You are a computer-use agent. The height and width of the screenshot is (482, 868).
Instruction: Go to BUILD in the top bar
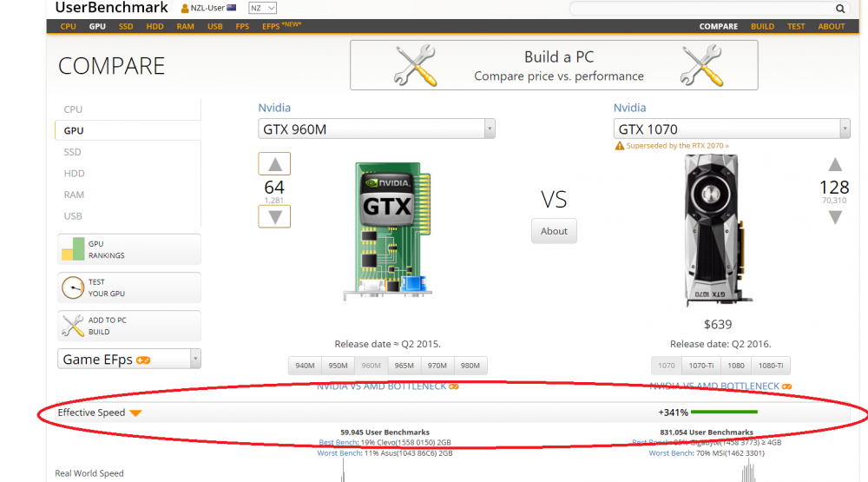point(762,27)
